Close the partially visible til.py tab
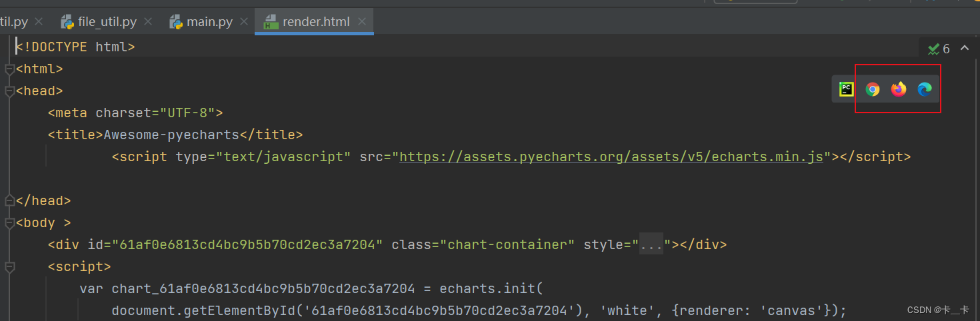This screenshot has width=980, height=321. click(x=39, y=22)
